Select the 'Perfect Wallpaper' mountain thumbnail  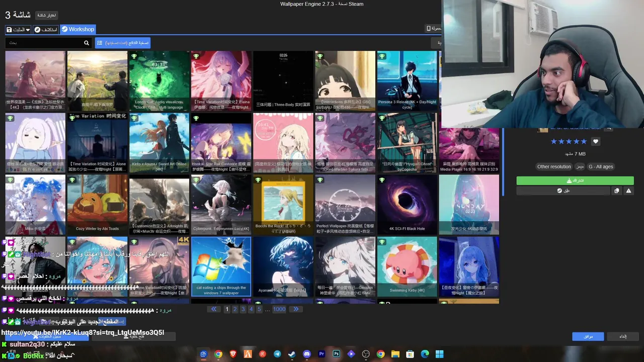coord(345,205)
